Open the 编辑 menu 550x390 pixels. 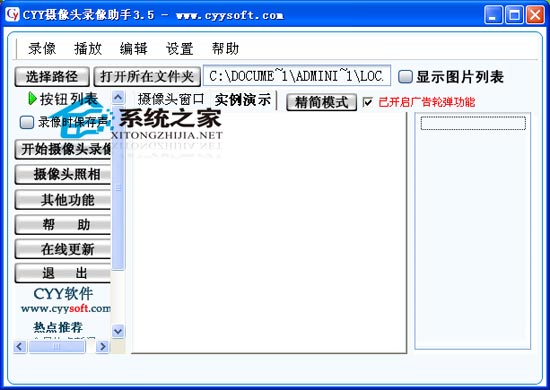[x=134, y=48]
